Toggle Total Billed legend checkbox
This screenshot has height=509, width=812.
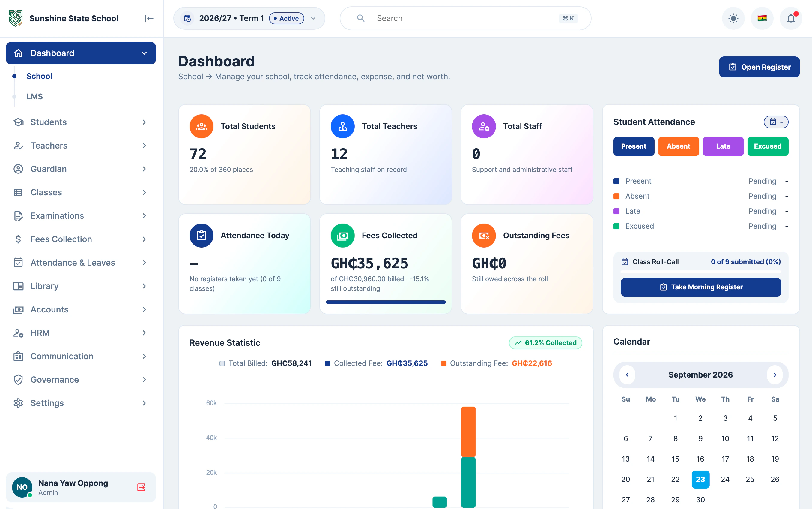[222, 363]
